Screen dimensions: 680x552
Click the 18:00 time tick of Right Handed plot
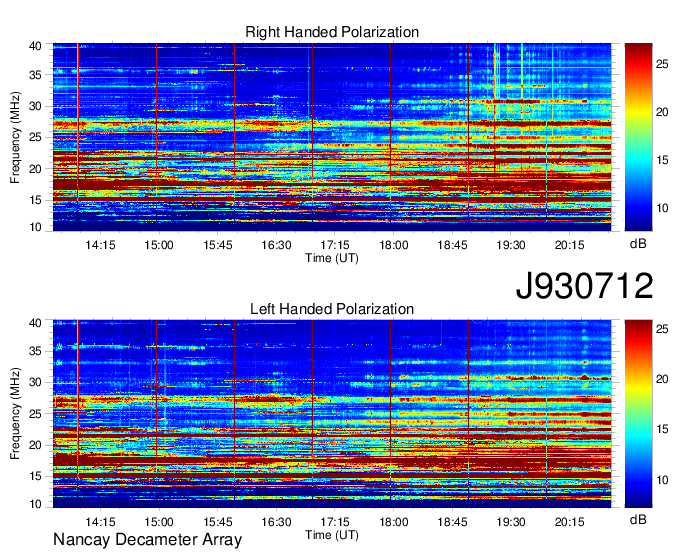click(x=394, y=245)
